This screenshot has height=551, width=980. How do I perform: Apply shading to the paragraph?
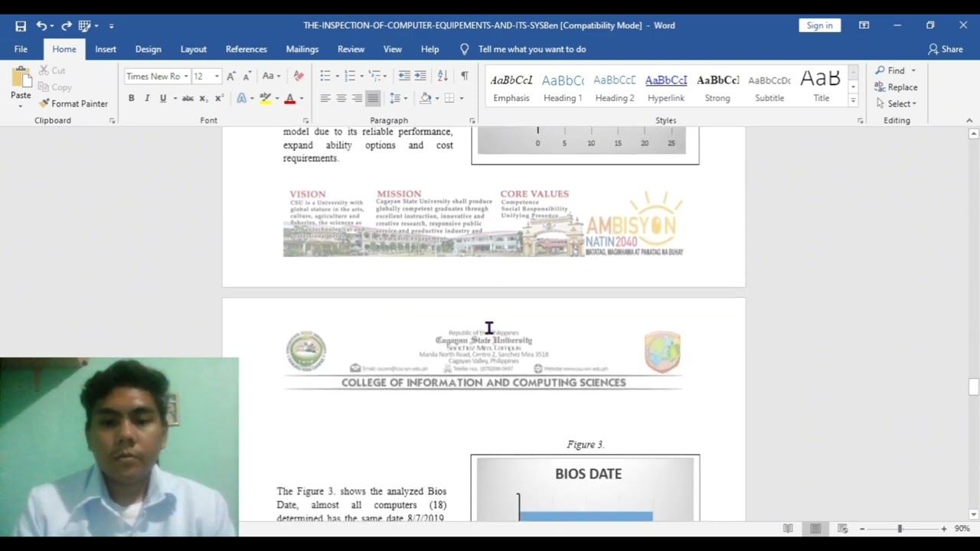coord(426,98)
